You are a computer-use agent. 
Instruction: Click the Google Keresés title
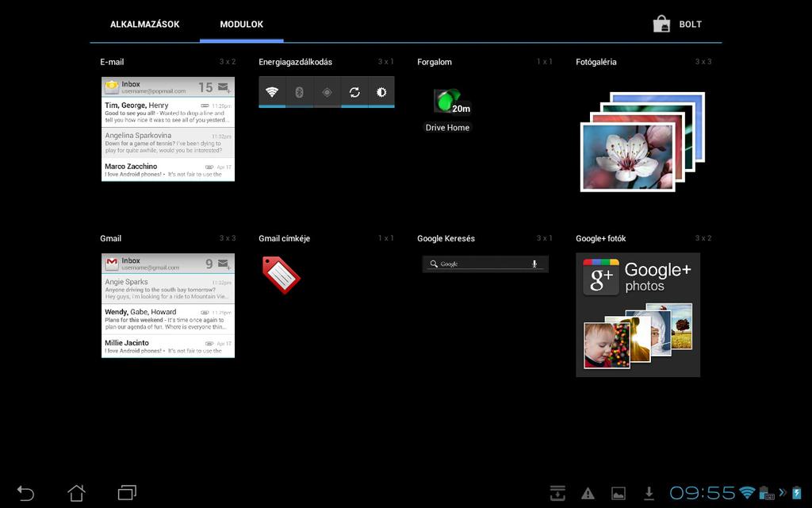tap(446, 238)
